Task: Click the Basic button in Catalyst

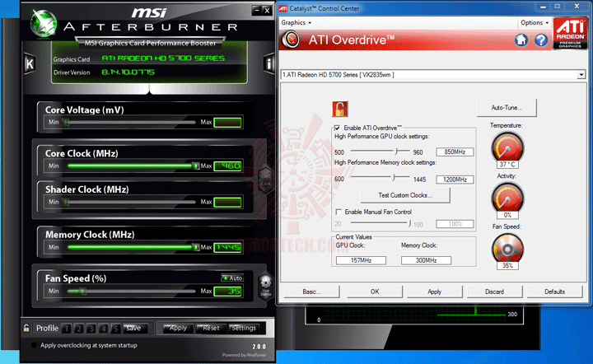Action: click(x=311, y=292)
